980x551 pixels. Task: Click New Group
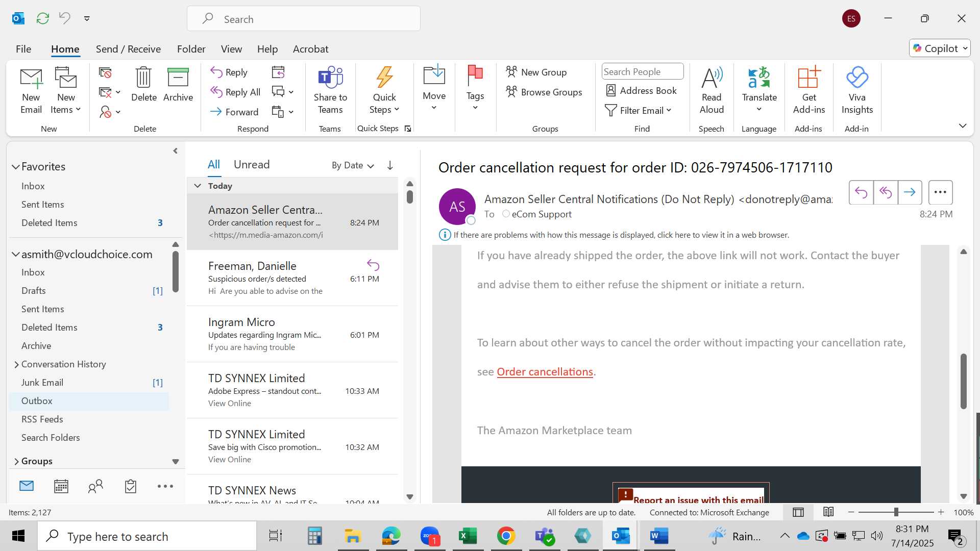[x=536, y=72]
